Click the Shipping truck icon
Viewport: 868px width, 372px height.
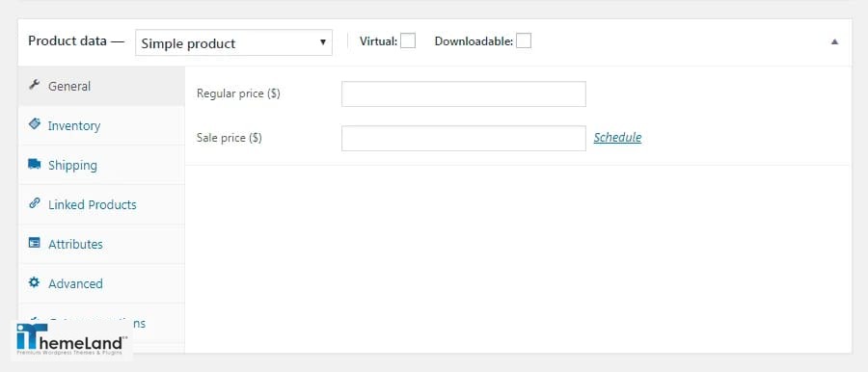pyautogui.click(x=35, y=164)
